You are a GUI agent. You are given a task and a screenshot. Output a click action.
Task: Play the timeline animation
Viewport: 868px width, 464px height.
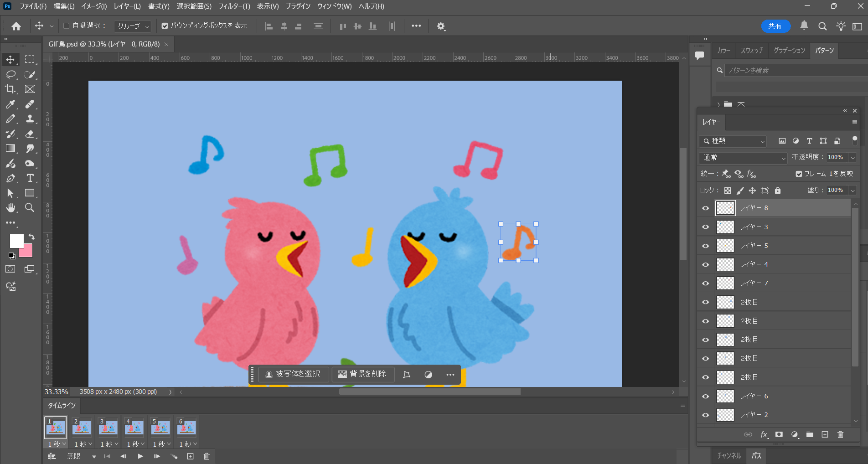[x=140, y=456]
